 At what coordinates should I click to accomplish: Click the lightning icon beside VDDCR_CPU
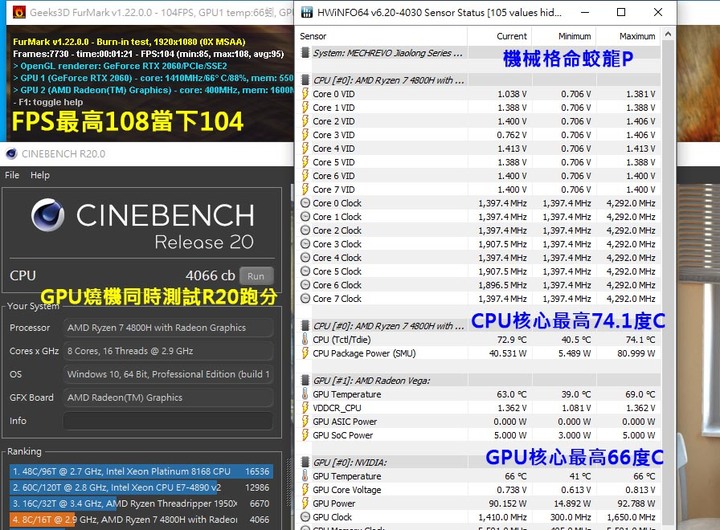[x=305, y=408]
